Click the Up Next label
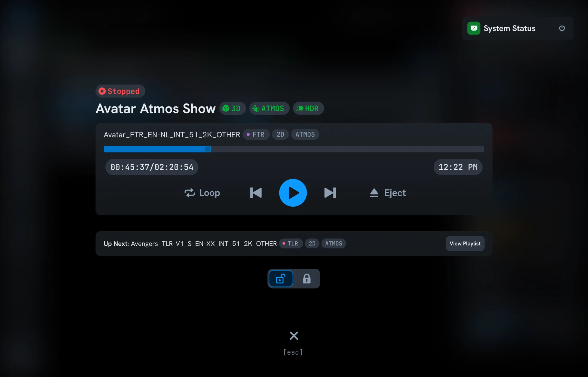This screenshot has width=588, height=377. point(116,244)
